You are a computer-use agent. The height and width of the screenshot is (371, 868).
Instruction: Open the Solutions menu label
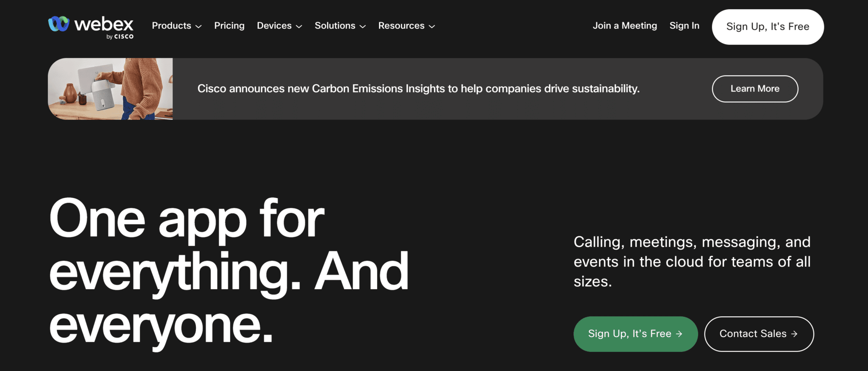pyautogui.click(x=335, y=26)
